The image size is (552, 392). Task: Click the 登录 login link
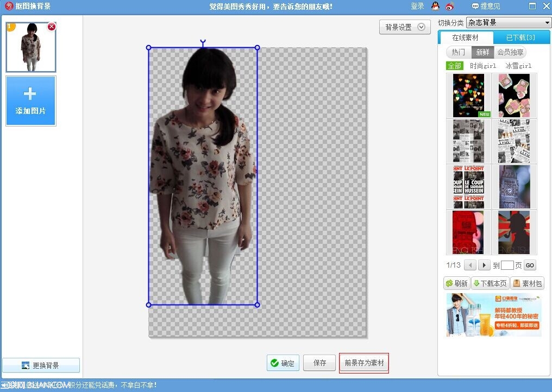click(x=417, y=6)
